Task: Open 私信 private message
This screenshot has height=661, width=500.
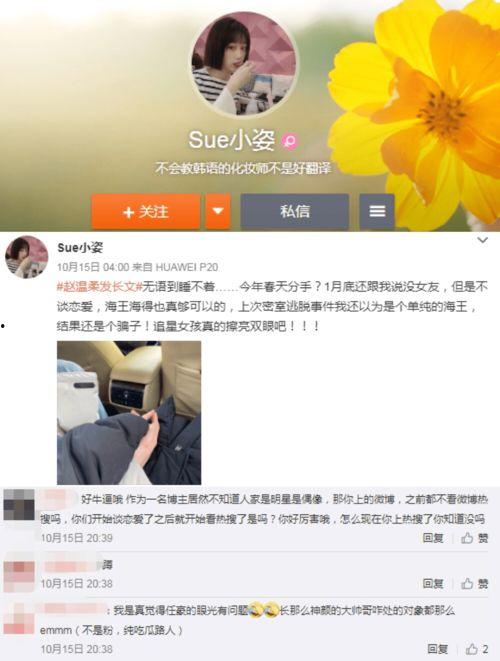Action: point(295,211)
